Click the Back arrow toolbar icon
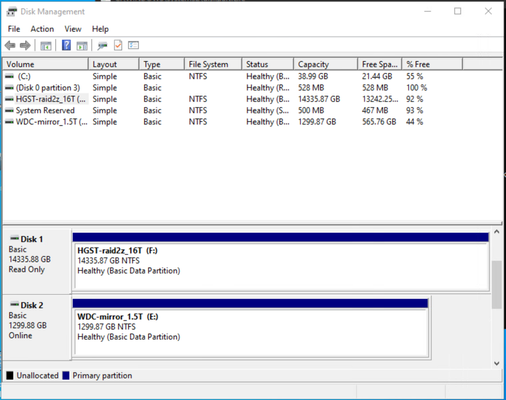 (x=10, y=45)
